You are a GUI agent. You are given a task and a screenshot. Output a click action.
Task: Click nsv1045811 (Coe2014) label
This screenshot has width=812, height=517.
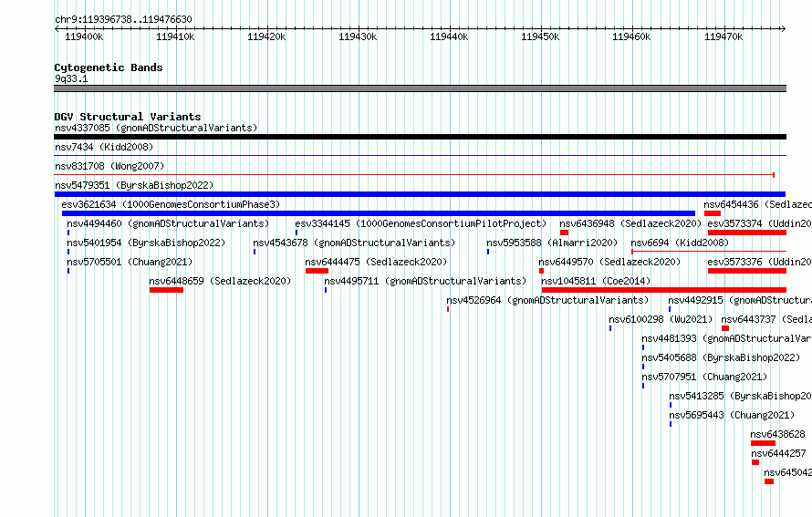point(596,281)
